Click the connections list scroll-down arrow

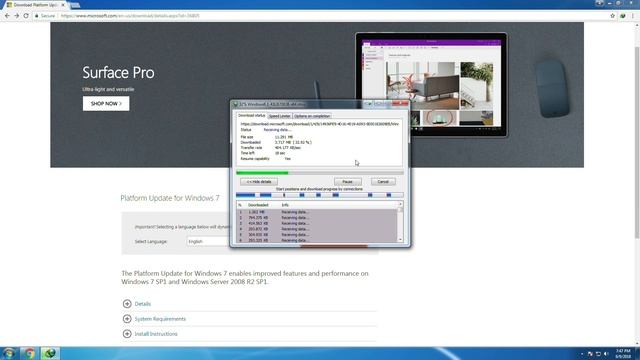pos(400,240)
